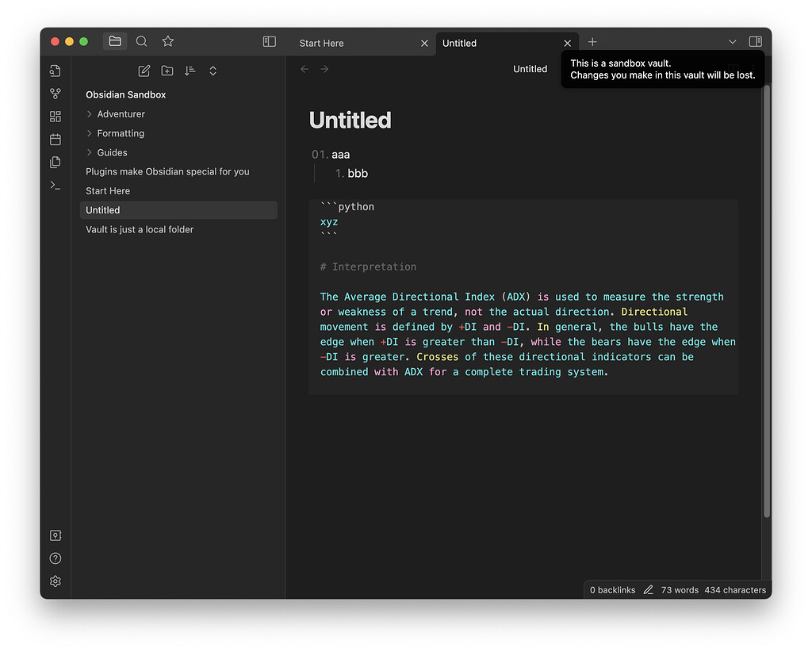
Task: Click the 0 backlinks status item
Action: [612, 590]
